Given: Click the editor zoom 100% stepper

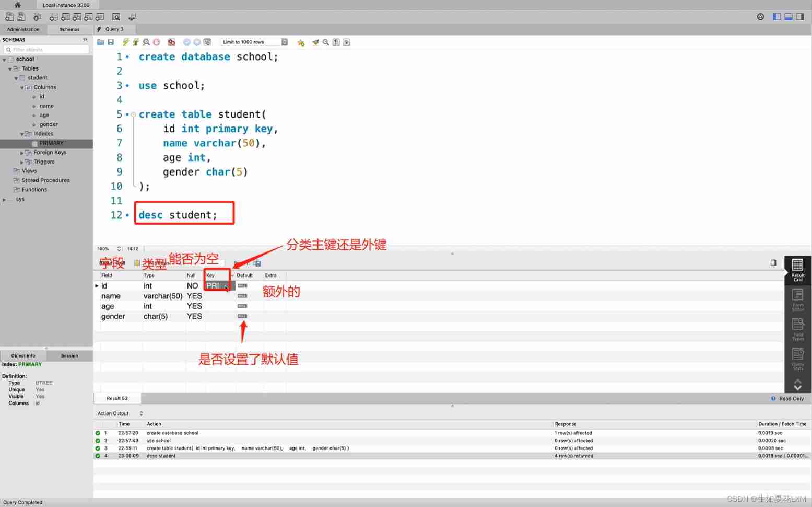Looking at the screenshot, I should (119, 249).
